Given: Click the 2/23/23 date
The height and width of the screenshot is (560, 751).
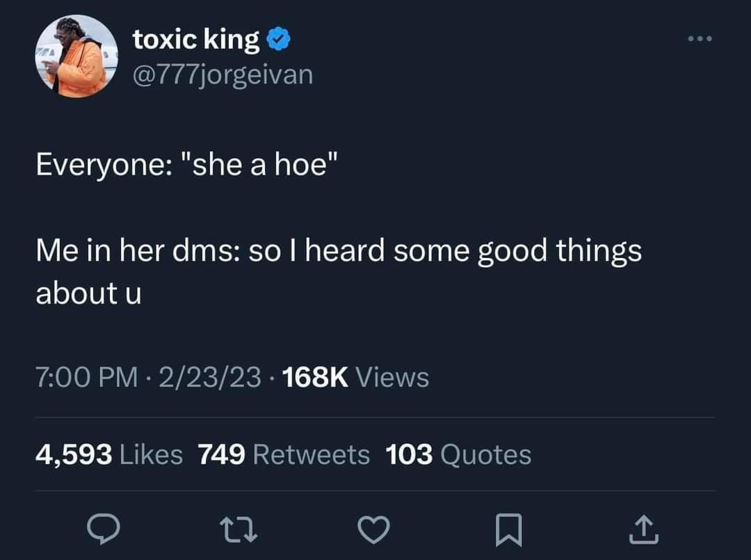Looking at the screenshot, I should [x=210, y=377].
